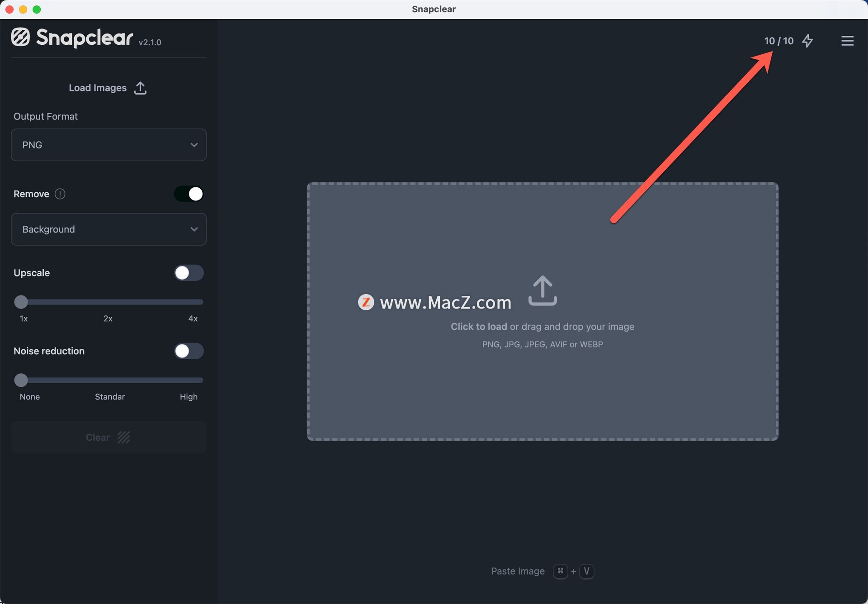
Task: Expand the Background removal type dropdown
Action: pos(108,229)
